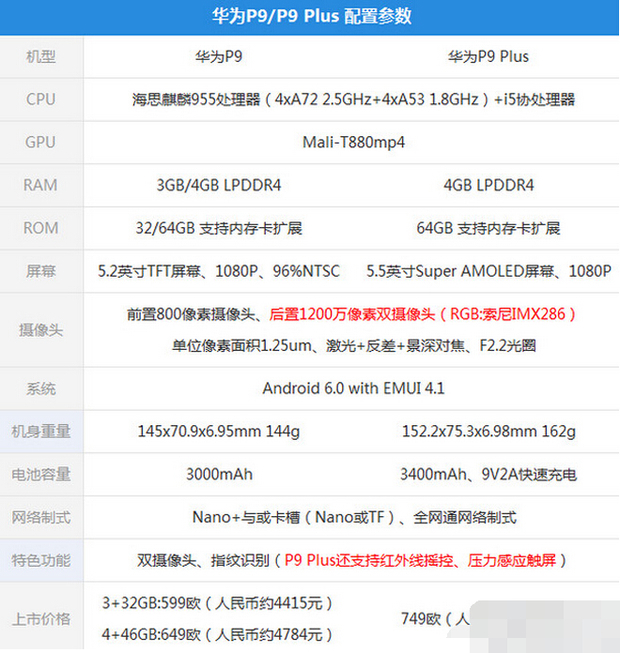Select the 'ROM' row label
Screen dimensions: 620x653
41,228
